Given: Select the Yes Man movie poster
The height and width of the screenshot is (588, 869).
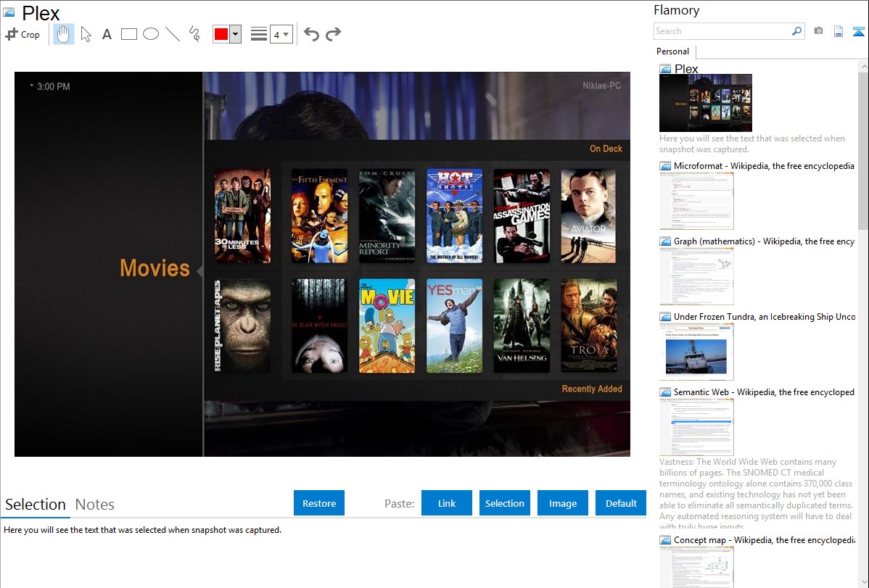Looking at the screenshot, I should [x=455, y=326].
